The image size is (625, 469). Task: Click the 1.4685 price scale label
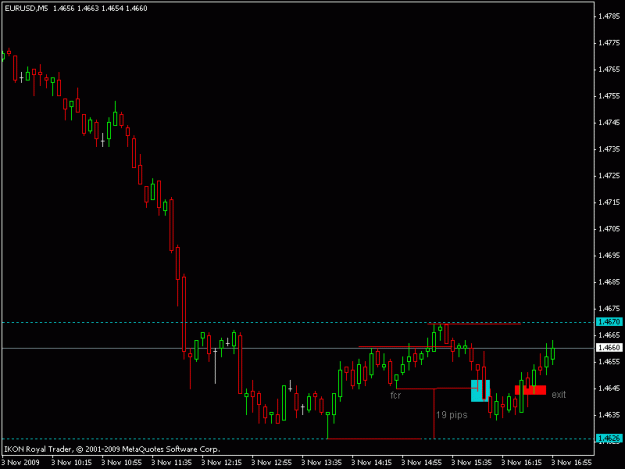click(x=609, y=282)
